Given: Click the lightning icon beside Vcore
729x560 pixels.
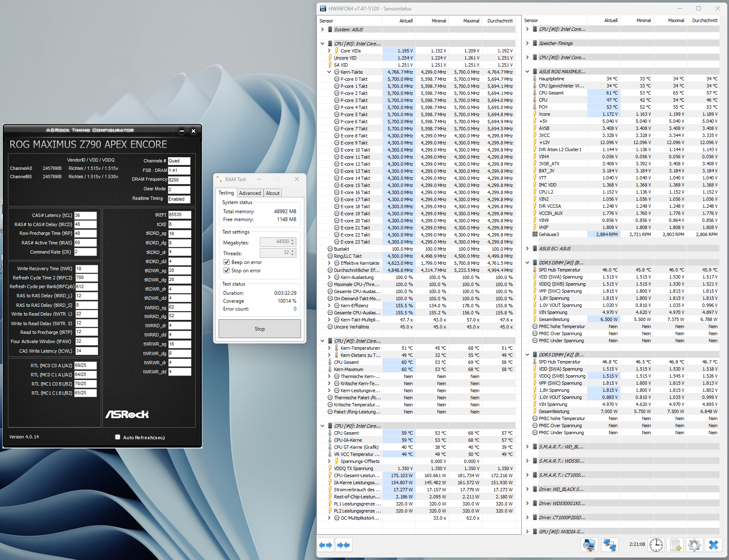Looking at the screenshot, I should pos(535,114).
